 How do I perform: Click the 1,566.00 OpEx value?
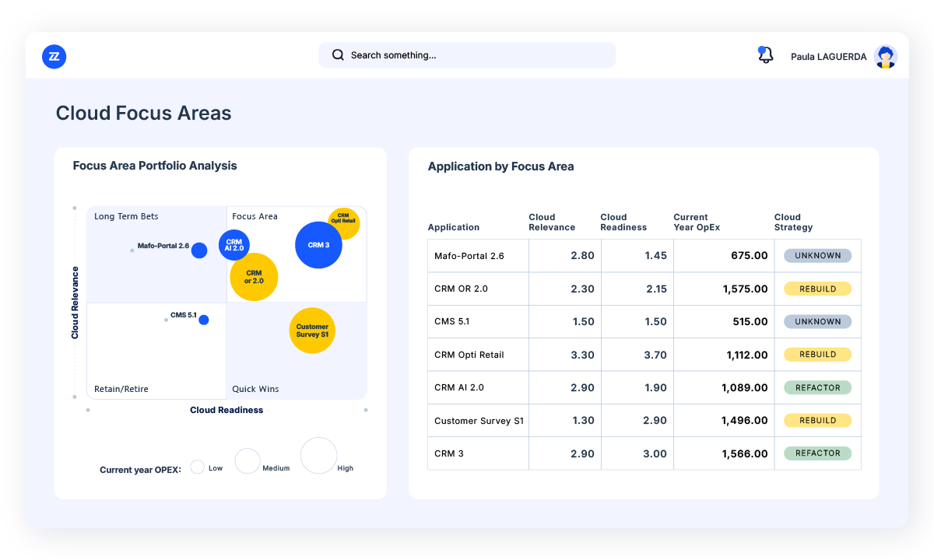745,453
